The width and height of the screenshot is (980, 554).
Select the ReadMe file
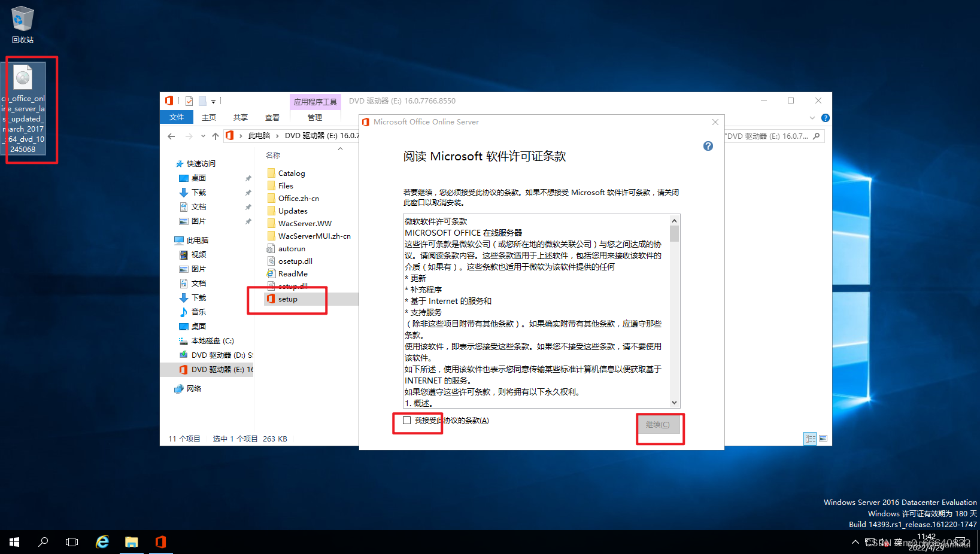(293, 273)
